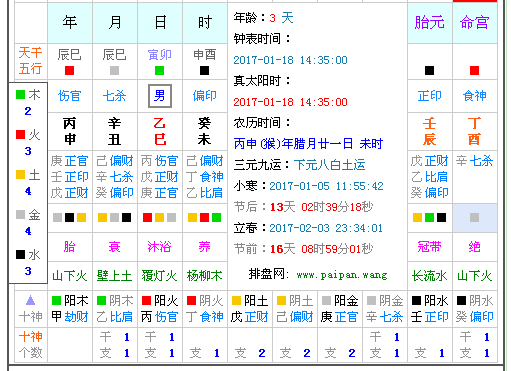The height and width of the screenshot is (371, 511).
Task: Click the 覆灯火 nayin cell
Action: tap(160, 276)
